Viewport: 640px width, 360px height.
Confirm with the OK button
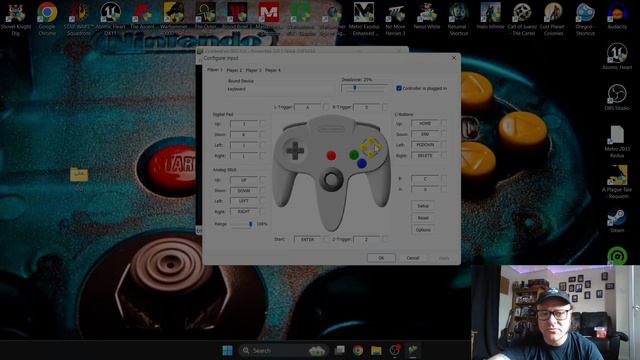tap(381, 258)
